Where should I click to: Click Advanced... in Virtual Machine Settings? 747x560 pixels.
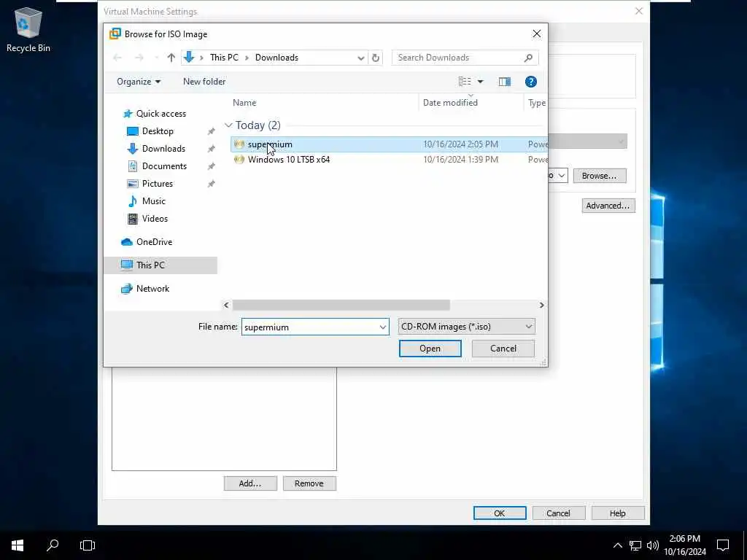[608, 206]
